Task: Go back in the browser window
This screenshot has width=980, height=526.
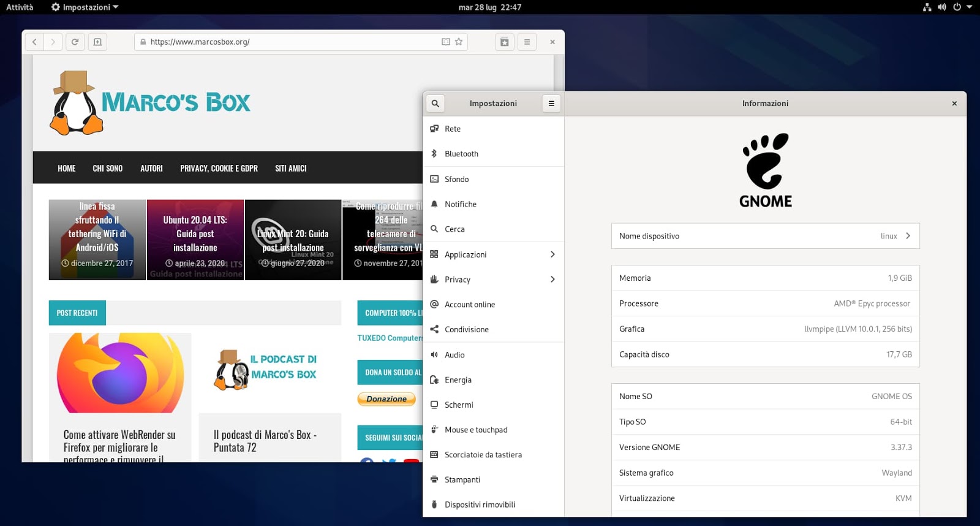Action: pos(34,42)
